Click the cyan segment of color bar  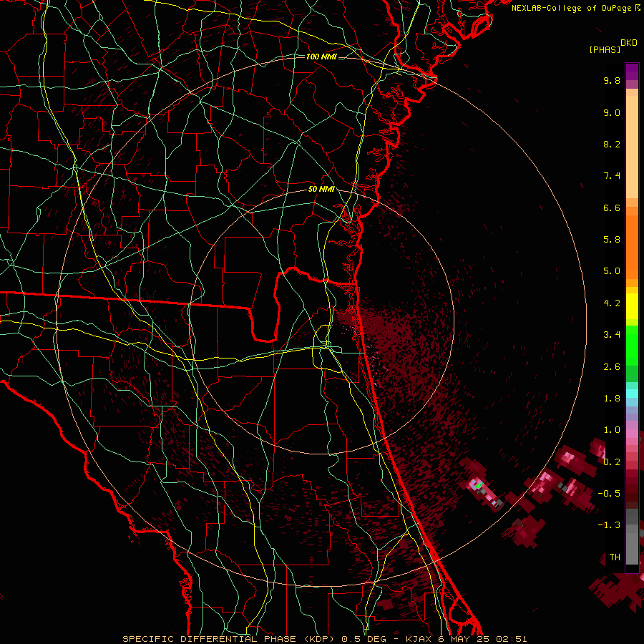coord(632,394)
